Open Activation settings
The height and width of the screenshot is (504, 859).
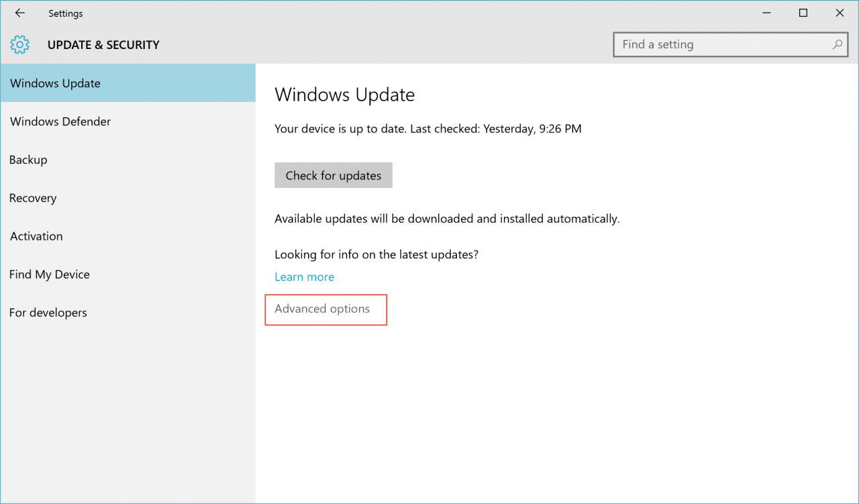[128, 236]
